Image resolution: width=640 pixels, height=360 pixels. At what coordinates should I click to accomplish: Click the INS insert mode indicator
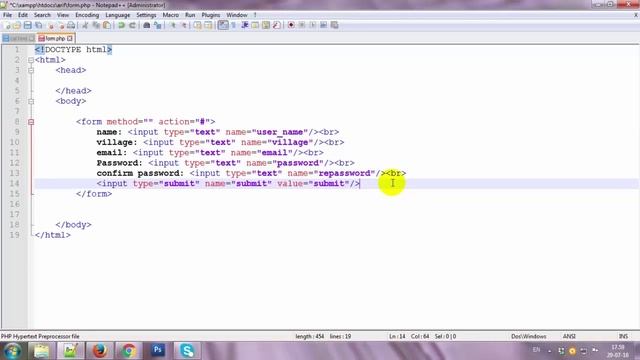point(623,337)
